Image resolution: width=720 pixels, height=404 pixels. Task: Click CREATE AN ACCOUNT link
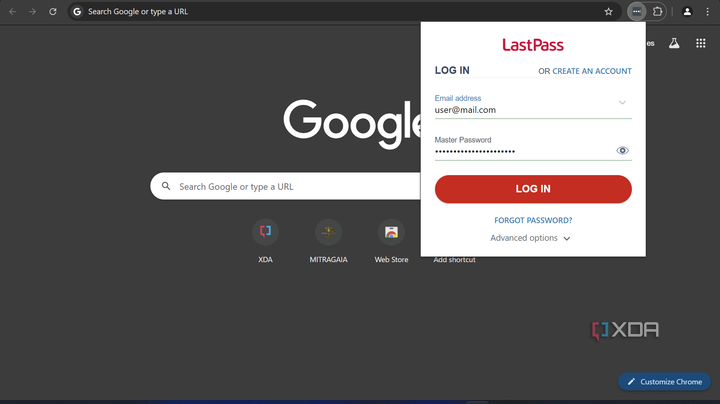pyautogui.click(x=592, y=71)
